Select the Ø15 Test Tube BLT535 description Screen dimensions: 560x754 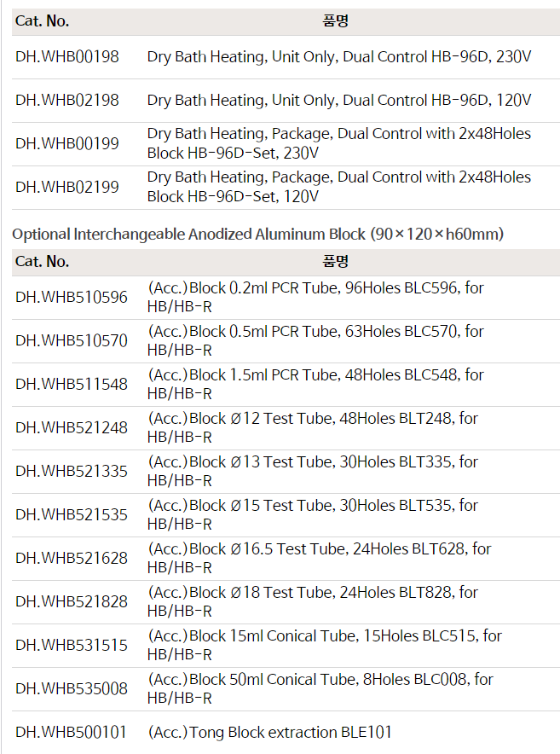coord(313,515)
